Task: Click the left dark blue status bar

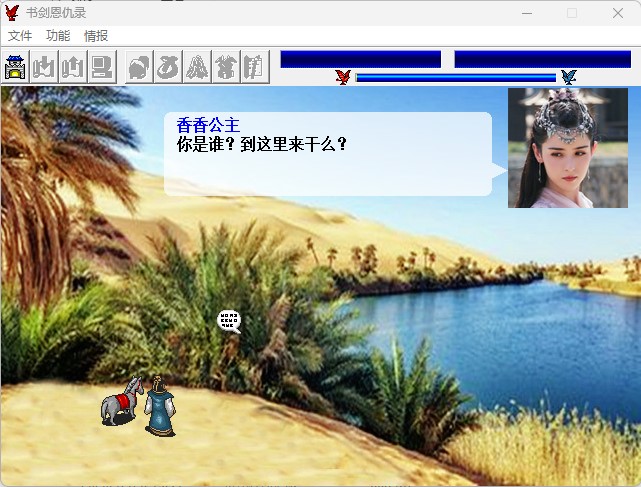Action: 361,59
